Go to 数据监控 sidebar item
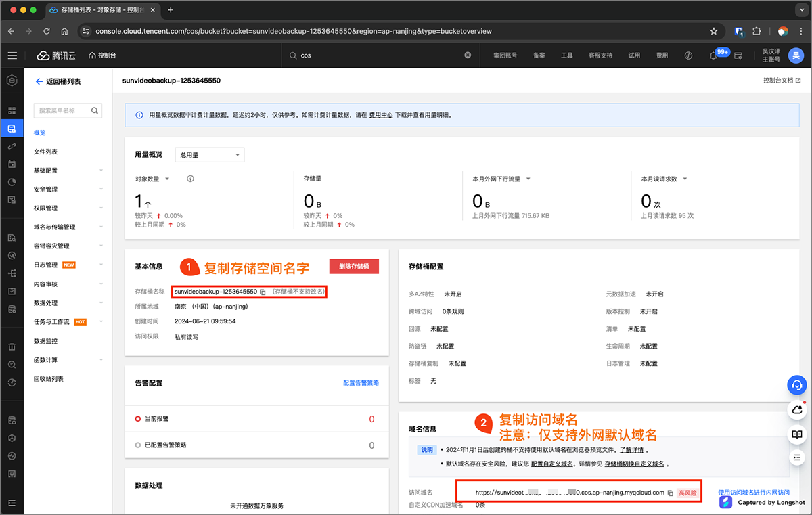The width and height of the screenshot is (812, 515). click(45, 341)
